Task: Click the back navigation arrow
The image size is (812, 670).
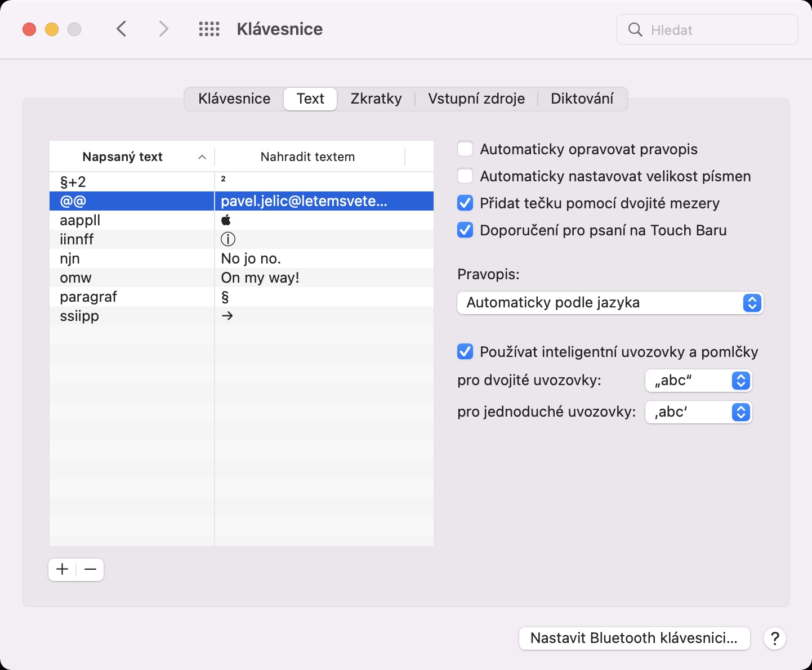Action: pos(121,29)
